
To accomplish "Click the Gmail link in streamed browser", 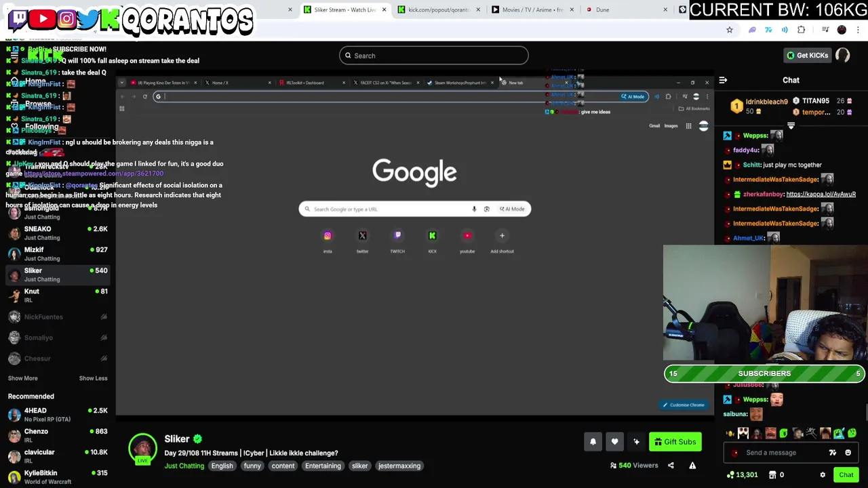I will click(654, 126).
